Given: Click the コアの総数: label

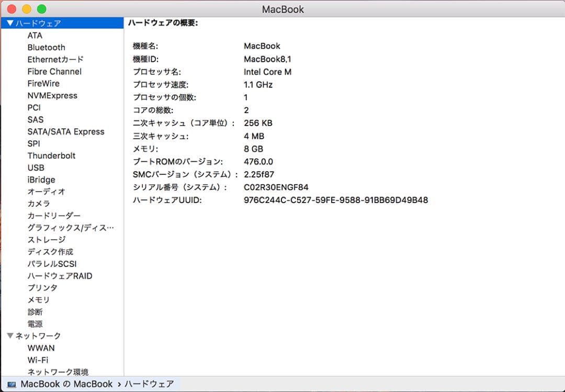Looking at the screenshot, I should (153, 110).
